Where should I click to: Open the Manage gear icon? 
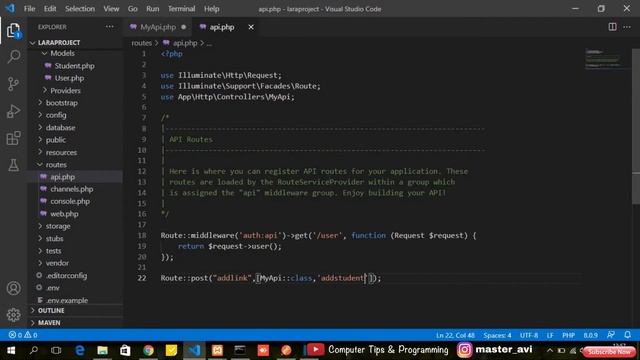coord(13,315)
